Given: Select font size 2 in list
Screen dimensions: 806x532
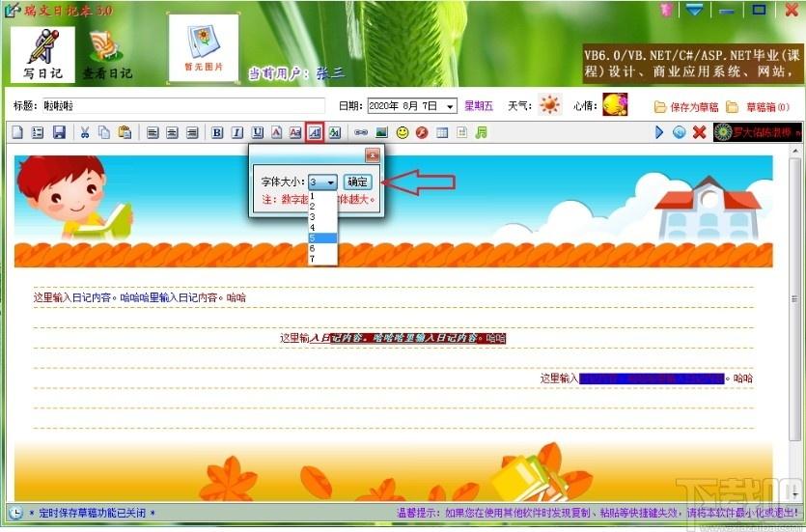Looking at the screenshot, I should coord(322,206).
